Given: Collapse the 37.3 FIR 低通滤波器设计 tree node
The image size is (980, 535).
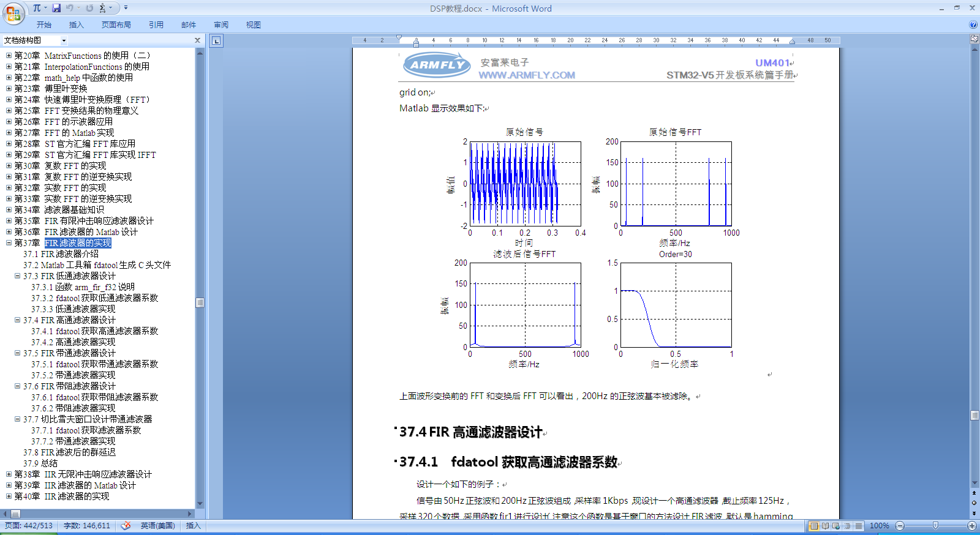Looking at the screenshot, I should [x=18, y=276].
